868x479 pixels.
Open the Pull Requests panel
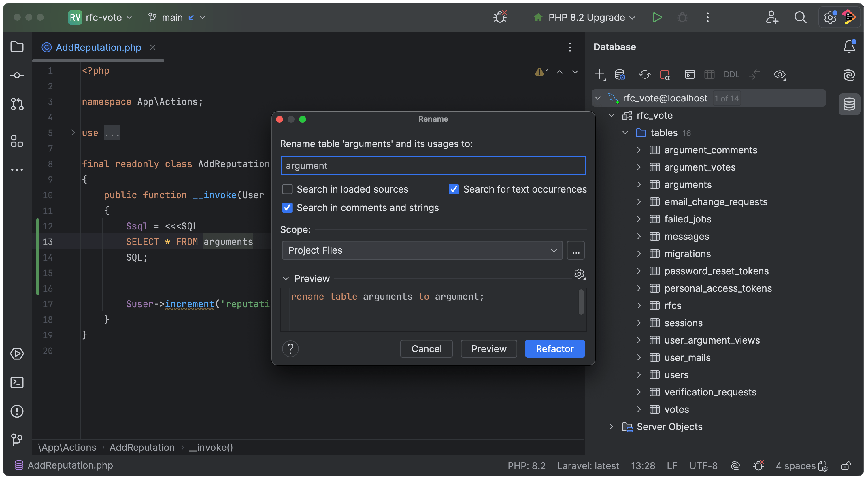point(17,104)
